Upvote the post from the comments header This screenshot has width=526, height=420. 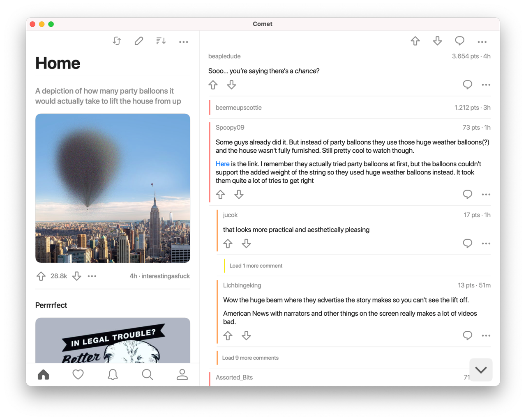(415, 41)
